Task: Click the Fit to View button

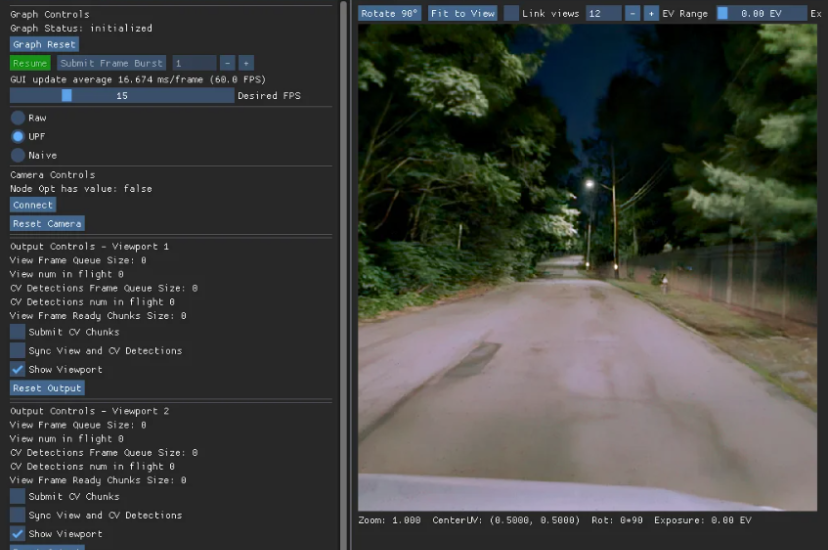Action: (x=463, y=13)
